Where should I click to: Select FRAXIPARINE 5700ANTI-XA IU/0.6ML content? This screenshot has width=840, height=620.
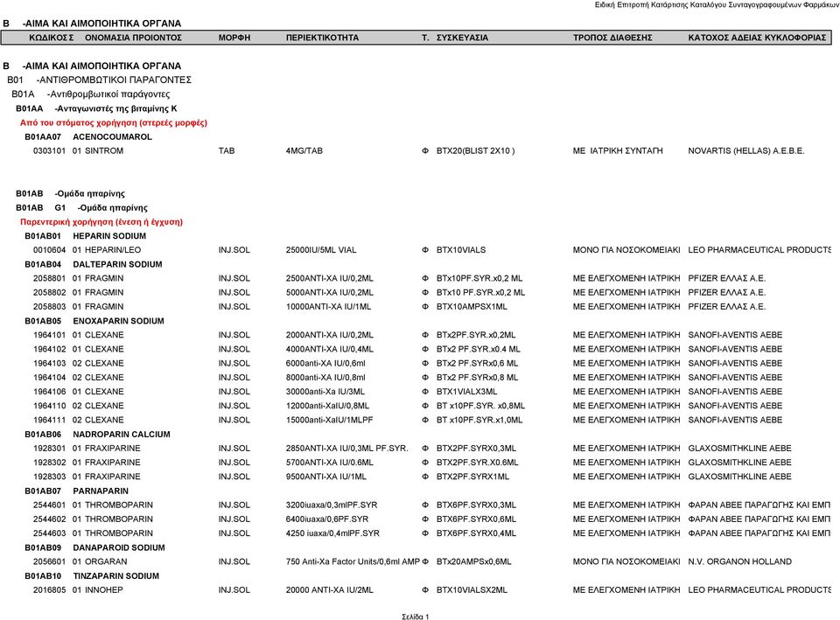coord(330,463)
